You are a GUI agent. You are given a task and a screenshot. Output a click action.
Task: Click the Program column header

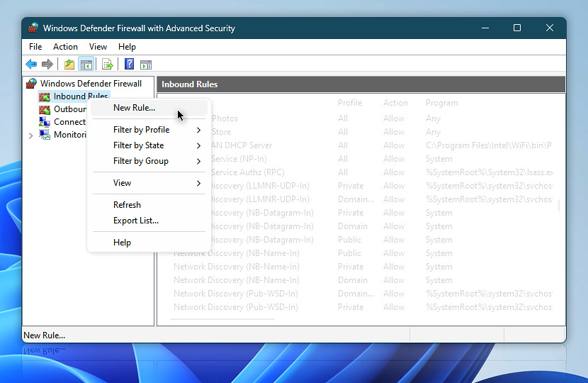442,103
